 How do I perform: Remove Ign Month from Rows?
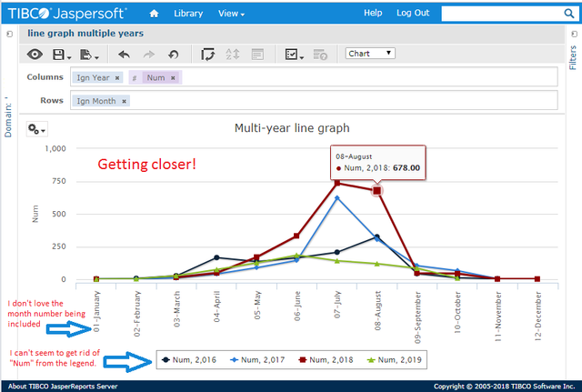click(125, 101)
